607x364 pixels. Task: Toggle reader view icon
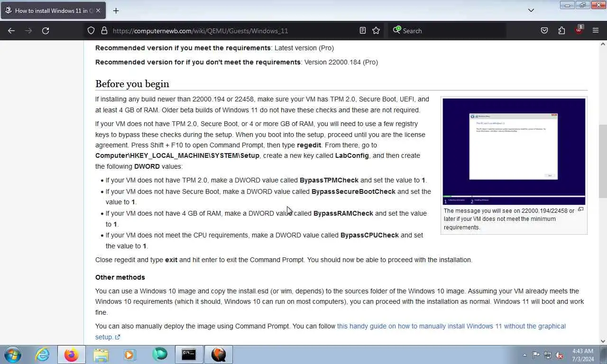pos(363,30)
